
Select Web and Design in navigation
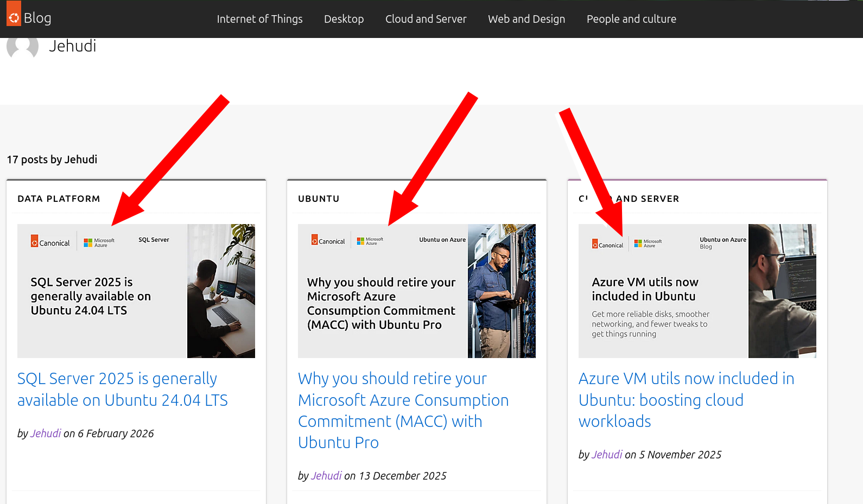point(526,19)
